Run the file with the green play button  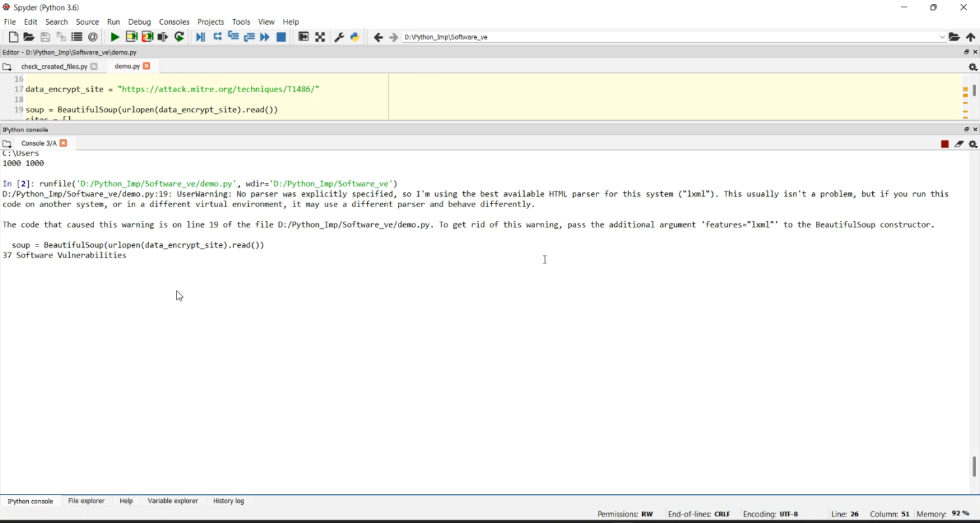(115, 37)
